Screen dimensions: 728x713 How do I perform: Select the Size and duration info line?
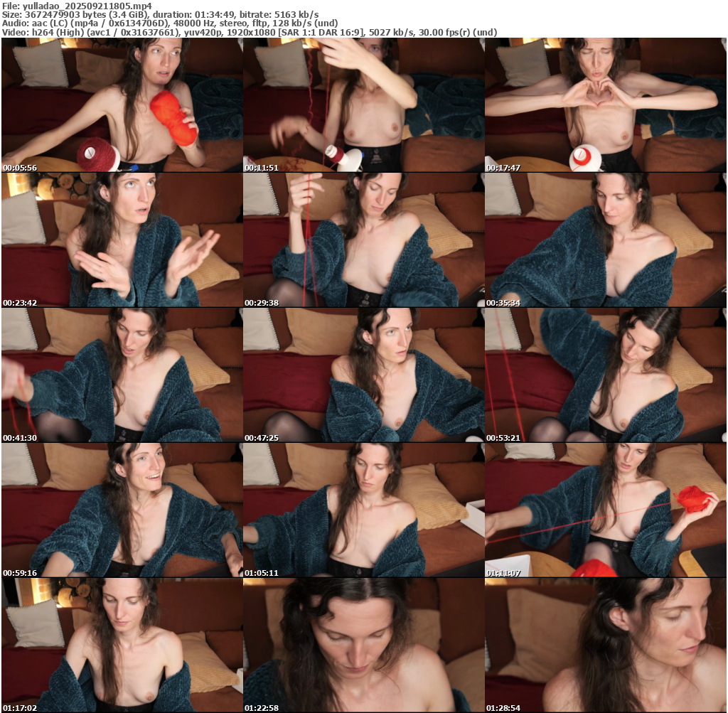point(160,14)
